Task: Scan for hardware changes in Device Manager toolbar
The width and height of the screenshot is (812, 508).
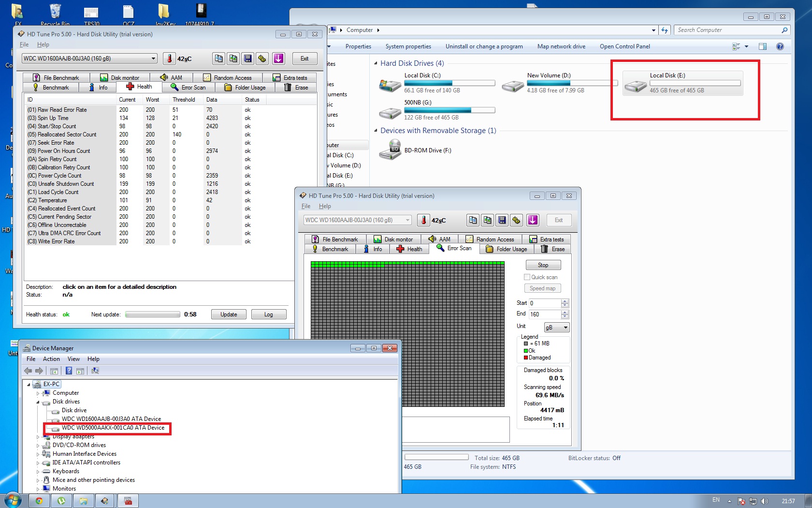Action: [x=95, y=371]
